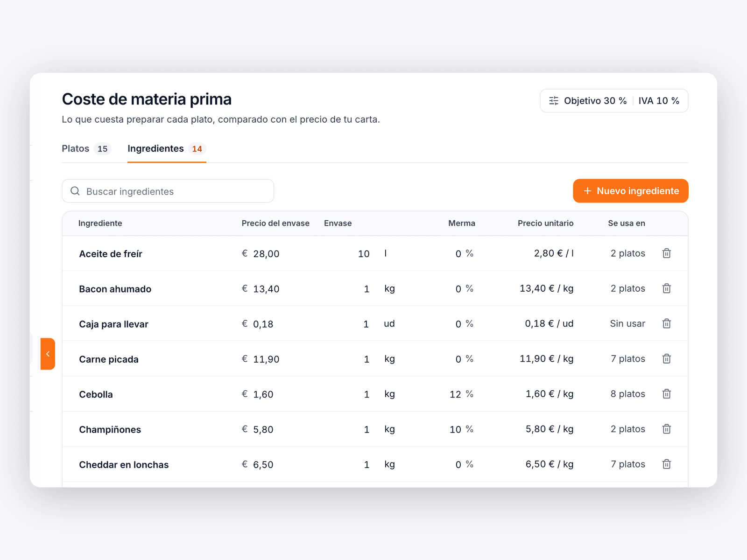Click the search magnifier icon

click(75, 191)
